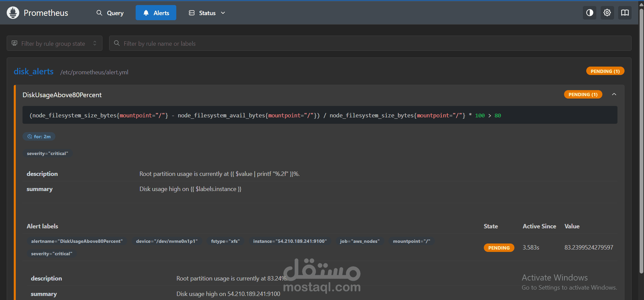Toggle the light/dark theme icon
Viewport: 644px width, 300px height.
pos(590,13)
